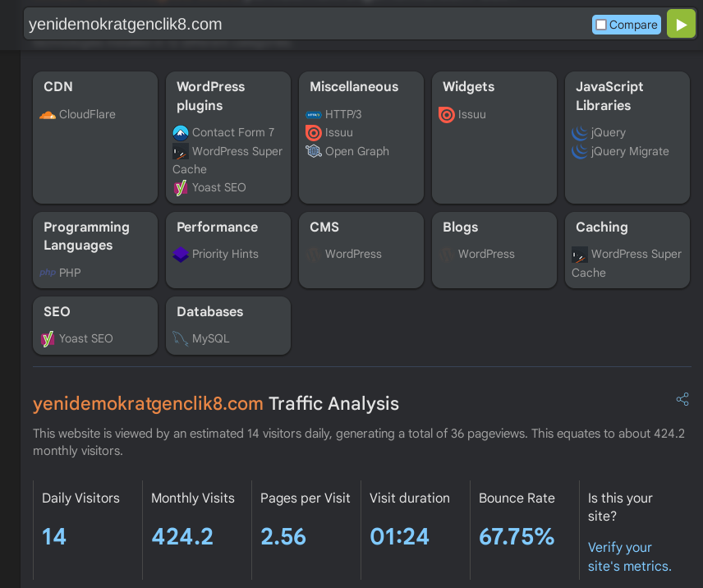Click the Traffic Analysis heading text
The height and width of the screenshot is (588, 703).
(x=333, y=404)
